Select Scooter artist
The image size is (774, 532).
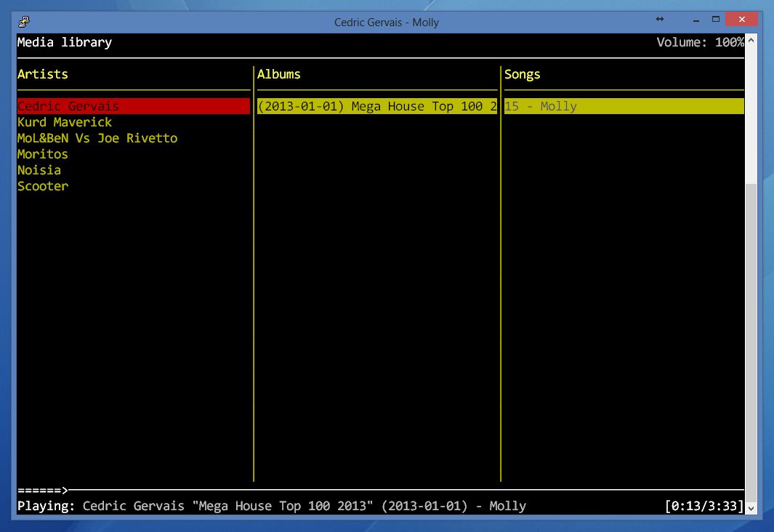coord(43,186)
